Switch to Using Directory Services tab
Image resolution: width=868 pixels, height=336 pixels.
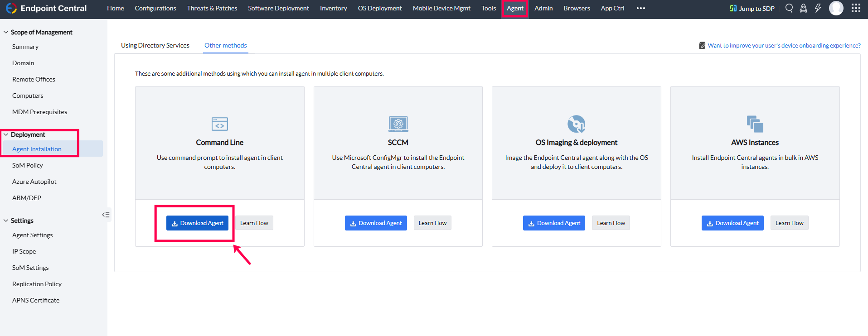(155, 45)
